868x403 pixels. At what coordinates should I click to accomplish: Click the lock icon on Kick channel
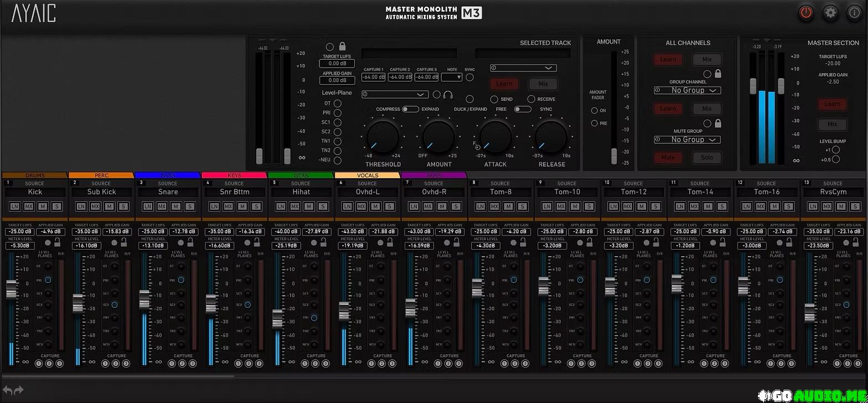[x=57, y=242]
